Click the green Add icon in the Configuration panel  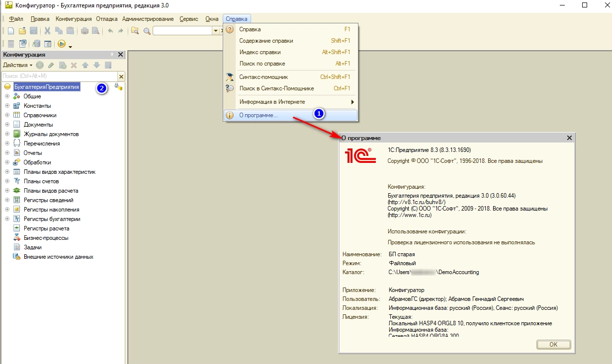tap(40, 65)
